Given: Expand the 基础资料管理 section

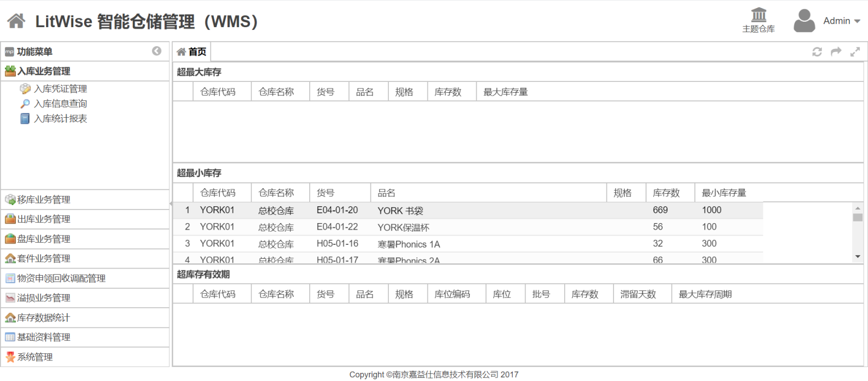Looking at the screenshot, I should point(85,337).
